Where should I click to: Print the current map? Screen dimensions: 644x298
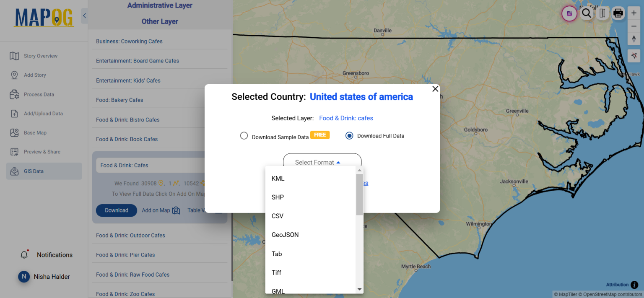[x=618, y=13]
